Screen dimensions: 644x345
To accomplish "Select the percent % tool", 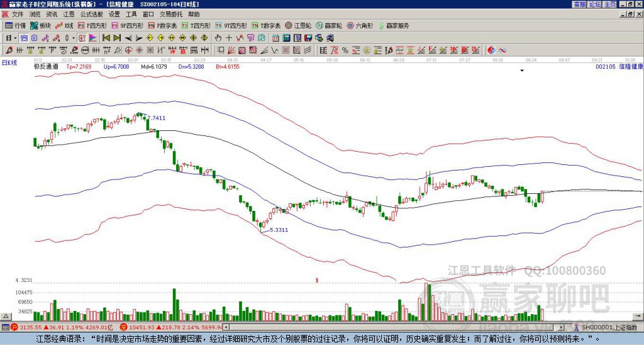I will pos(345,50).
